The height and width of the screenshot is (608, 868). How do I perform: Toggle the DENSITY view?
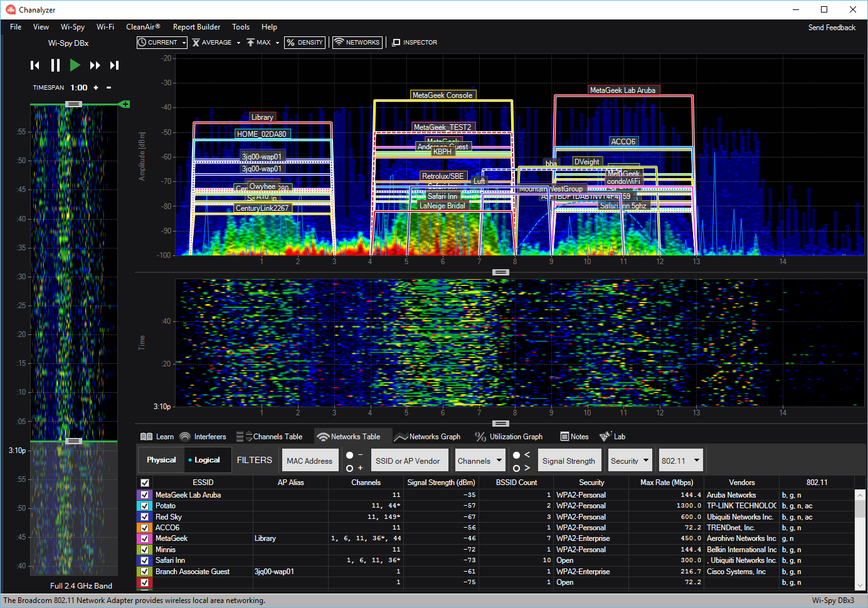click(x=305, y=43)
